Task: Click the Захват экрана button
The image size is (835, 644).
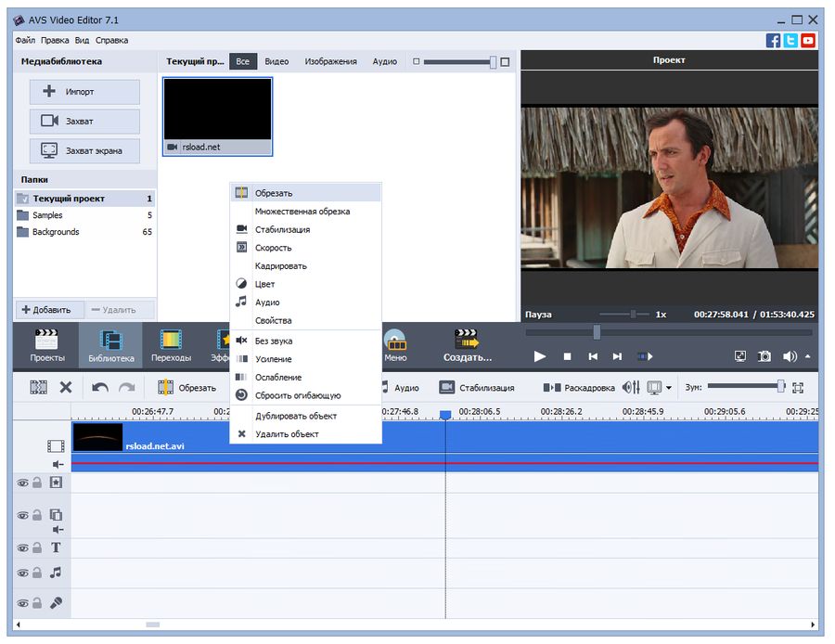Action: 84,150
